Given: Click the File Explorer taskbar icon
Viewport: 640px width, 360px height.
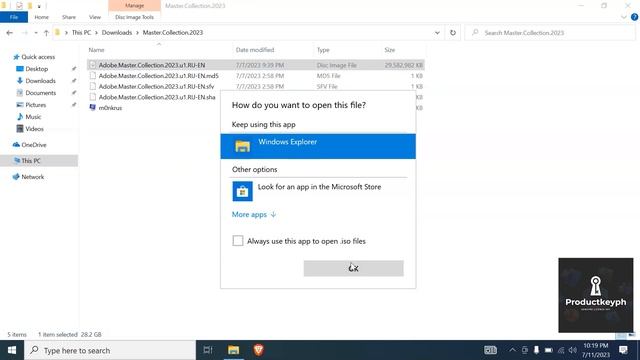Looking at the screenshot, I should pos(233,350).
